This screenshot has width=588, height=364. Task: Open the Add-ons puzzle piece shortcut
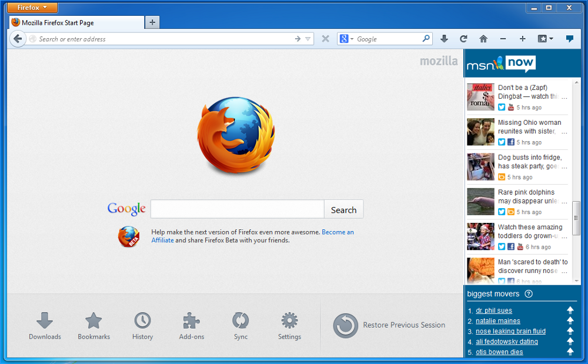pyautogui.click(x=192, y=326)
